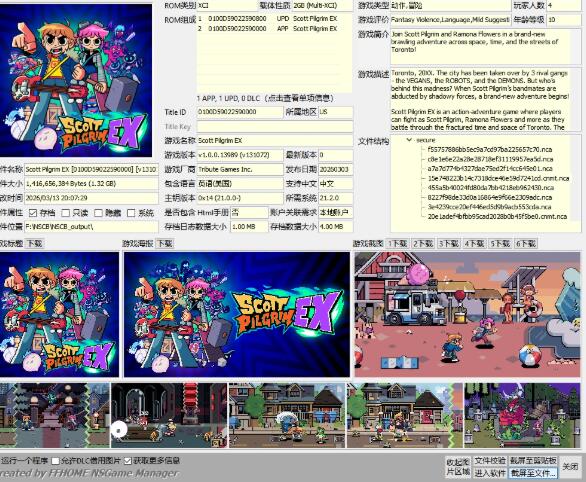Open the large Scott Pilgrim EX cover art
This screenshot has height=482, width=586.
click(75, 80)
